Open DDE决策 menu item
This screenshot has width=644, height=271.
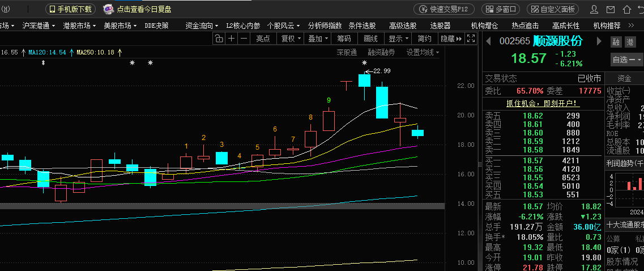[156, 26]
